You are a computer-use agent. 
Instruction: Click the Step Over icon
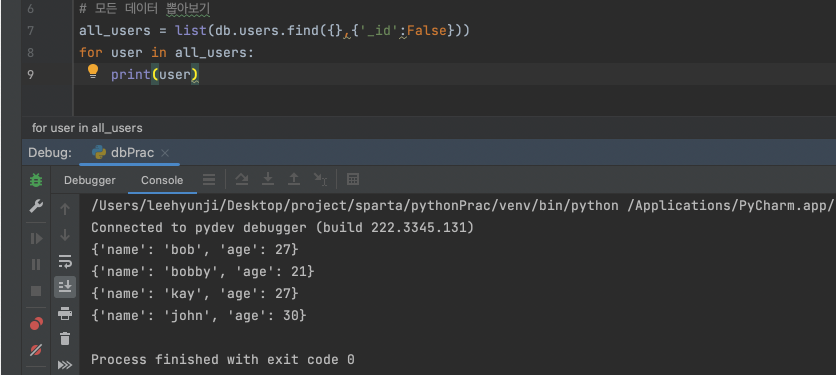[242, 180]
